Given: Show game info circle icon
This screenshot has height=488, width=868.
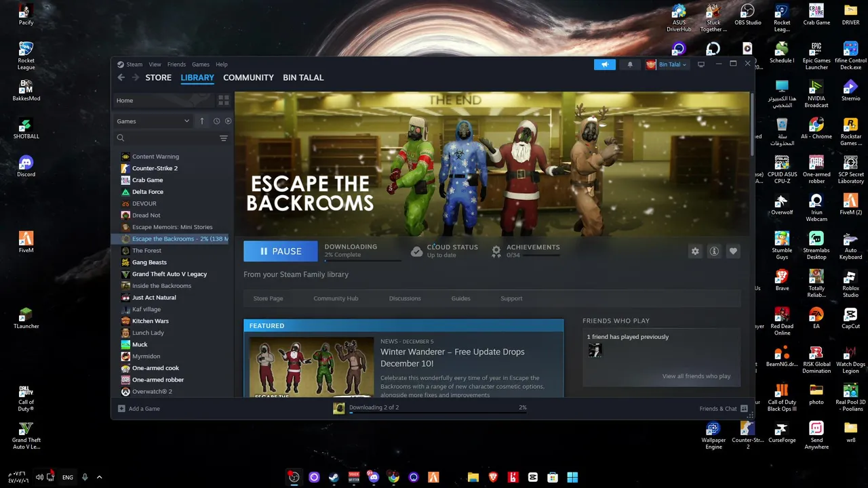Looking at the screenshot, I should [x=714, y=251].
